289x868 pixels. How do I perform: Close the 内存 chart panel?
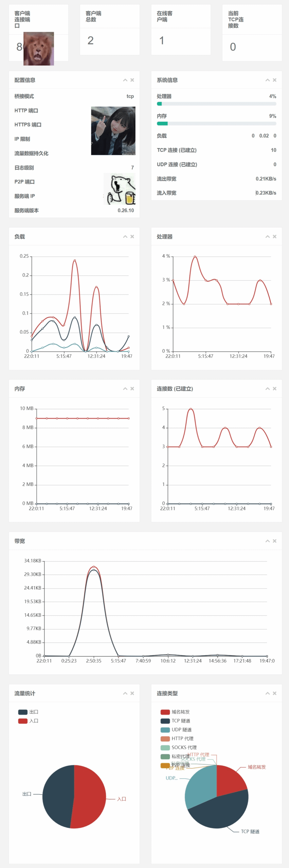pyautogui.click(x=132, y=389)
